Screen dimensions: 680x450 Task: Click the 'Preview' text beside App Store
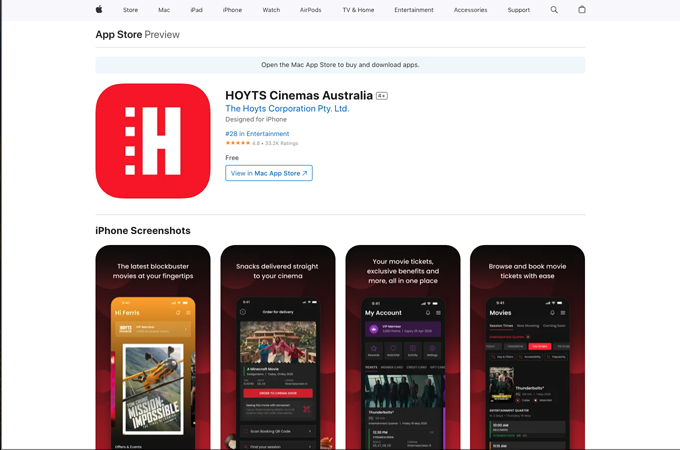(162, 35)
